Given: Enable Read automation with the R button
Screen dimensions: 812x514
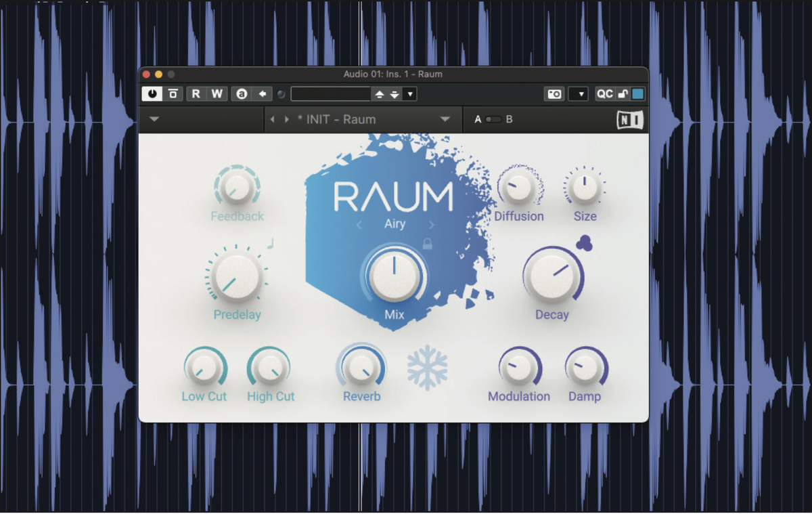Looking at the screenshot, I should tap(196, 94).
